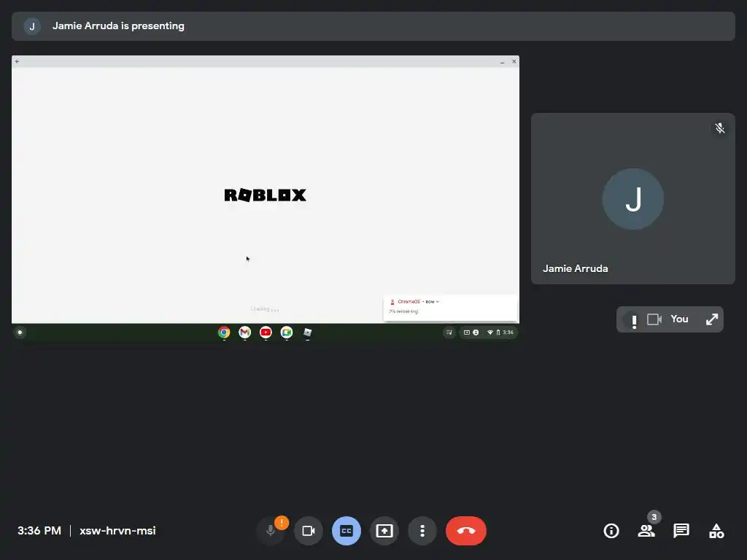Click the Loading text in Roblox window
Screen dimensions: 747x560
(x=264, y=309)
